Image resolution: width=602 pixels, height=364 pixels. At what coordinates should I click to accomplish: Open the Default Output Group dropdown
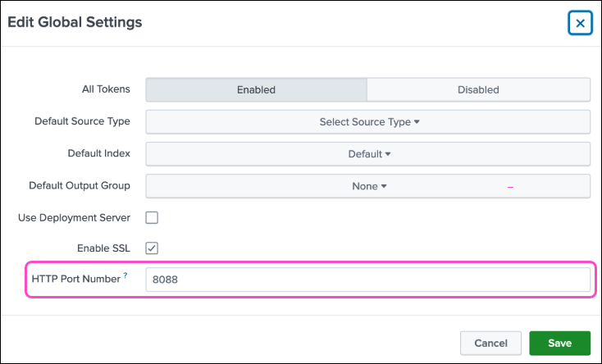click(367, 185)
